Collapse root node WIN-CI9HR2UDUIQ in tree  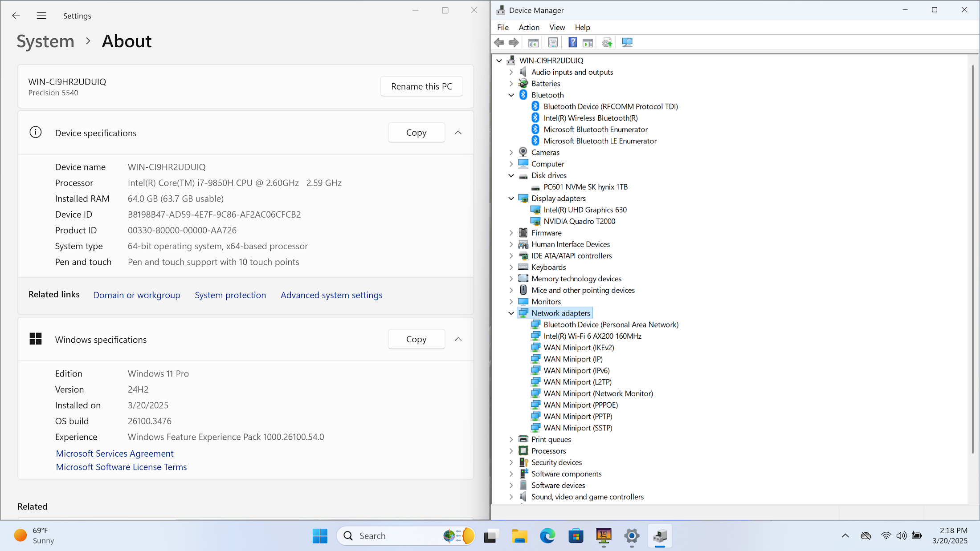click(x=499, y=61)
